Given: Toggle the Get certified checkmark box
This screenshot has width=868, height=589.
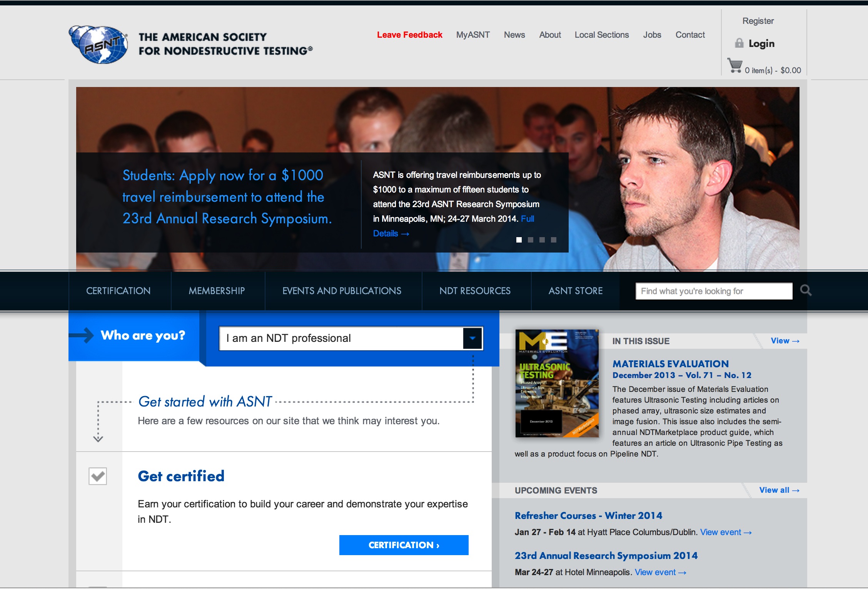Looking at the screenshot, I should pyautogui.click(x=98, y=477).
